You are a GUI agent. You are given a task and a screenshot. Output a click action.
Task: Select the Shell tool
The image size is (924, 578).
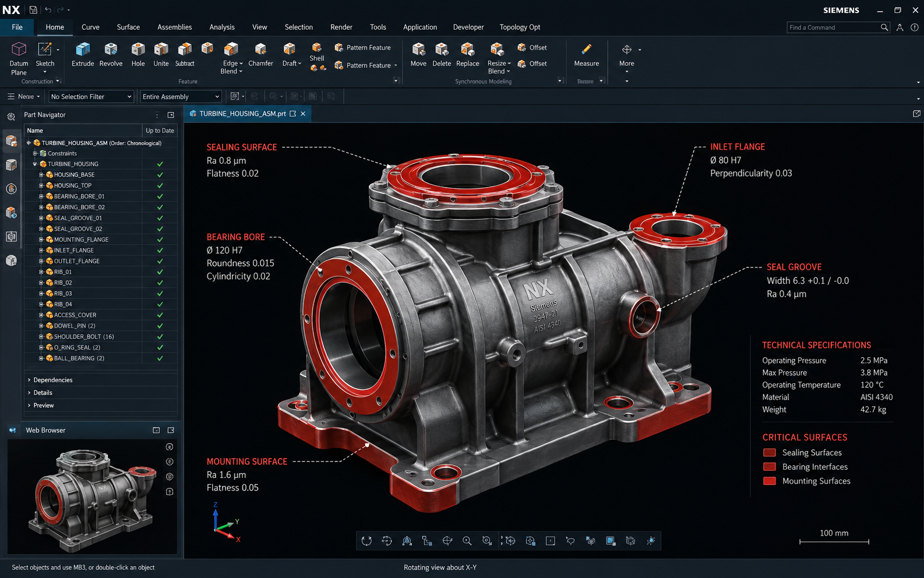tap(317, 52)
